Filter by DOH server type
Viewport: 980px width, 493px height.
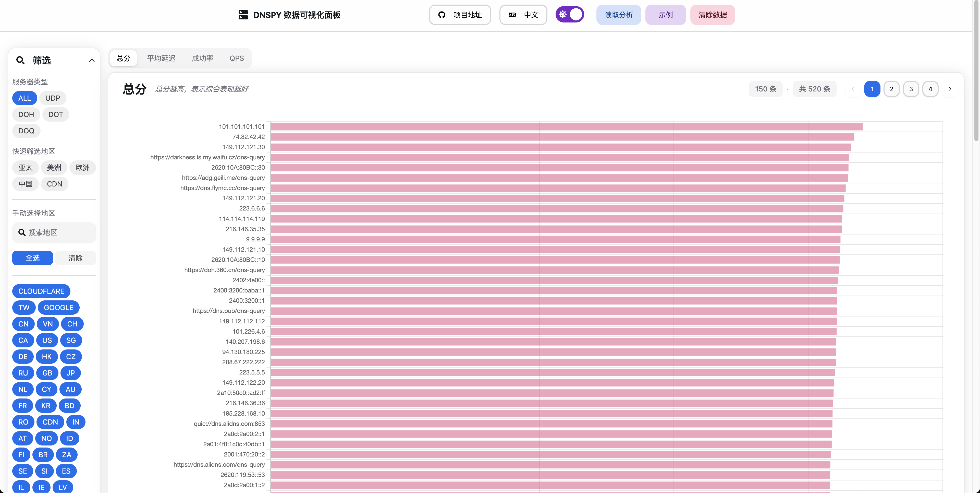[26, 115]
